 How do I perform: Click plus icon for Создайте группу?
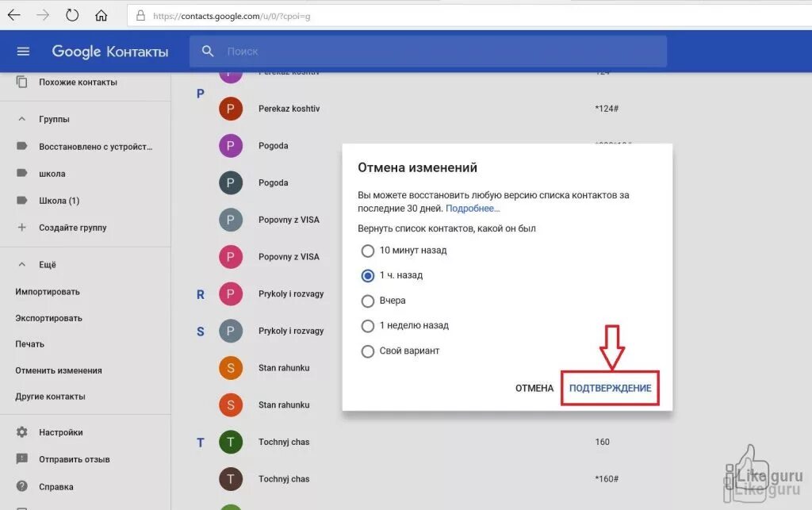[21, 228]
